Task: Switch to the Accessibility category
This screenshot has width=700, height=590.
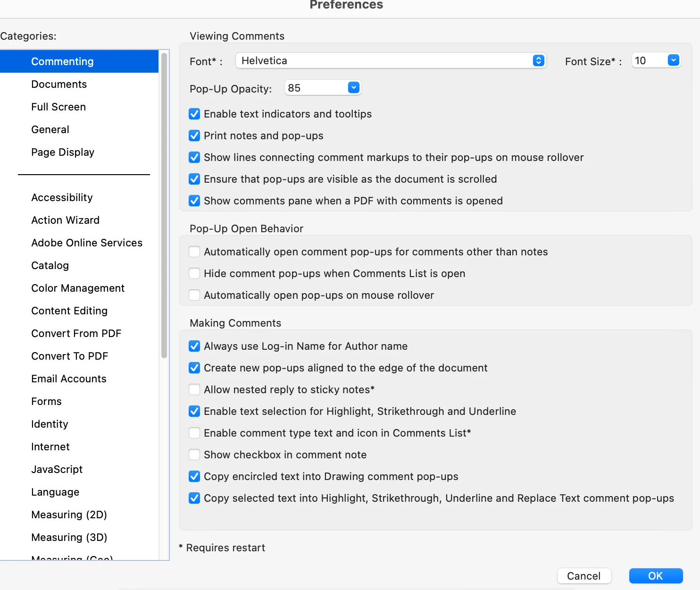Action: click(62, 198)
